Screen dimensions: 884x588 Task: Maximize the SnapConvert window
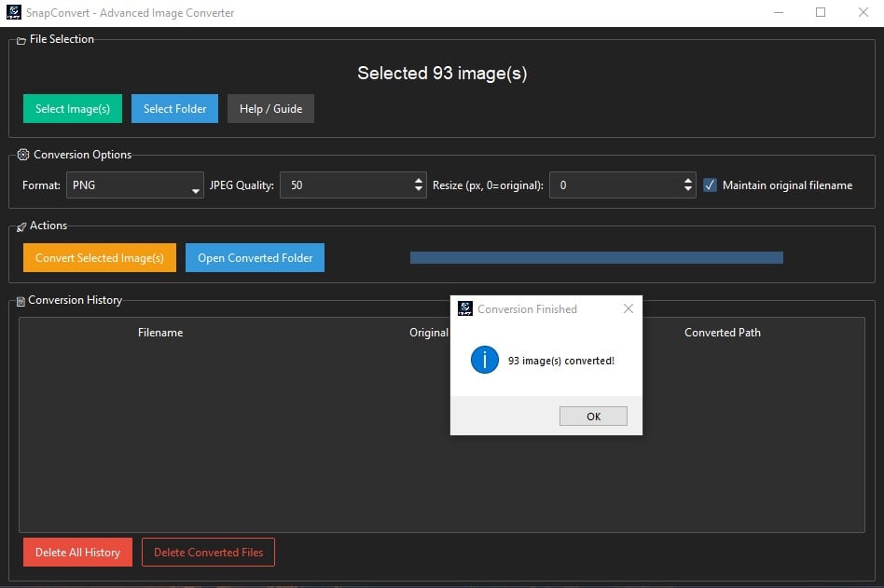[x=821, y=12]
